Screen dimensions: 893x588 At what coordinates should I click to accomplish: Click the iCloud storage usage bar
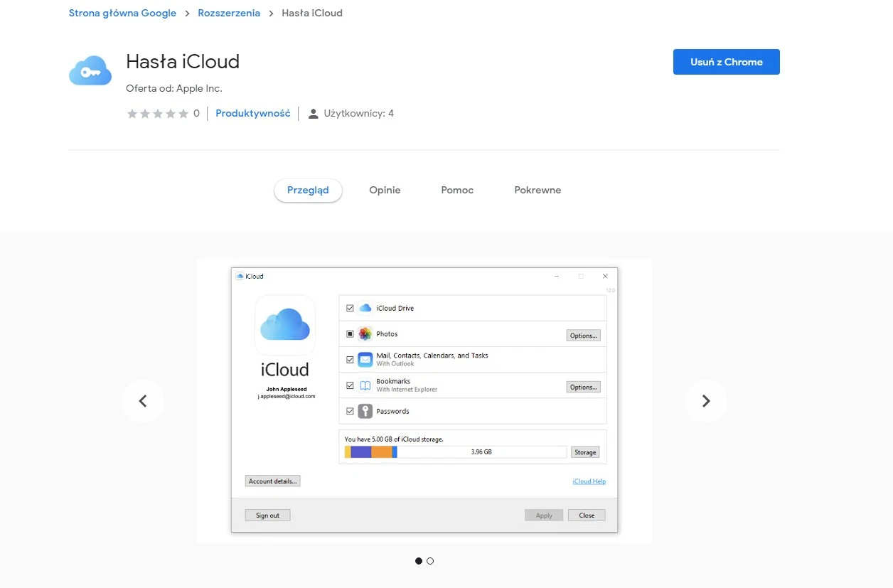[x=455, y=451]
